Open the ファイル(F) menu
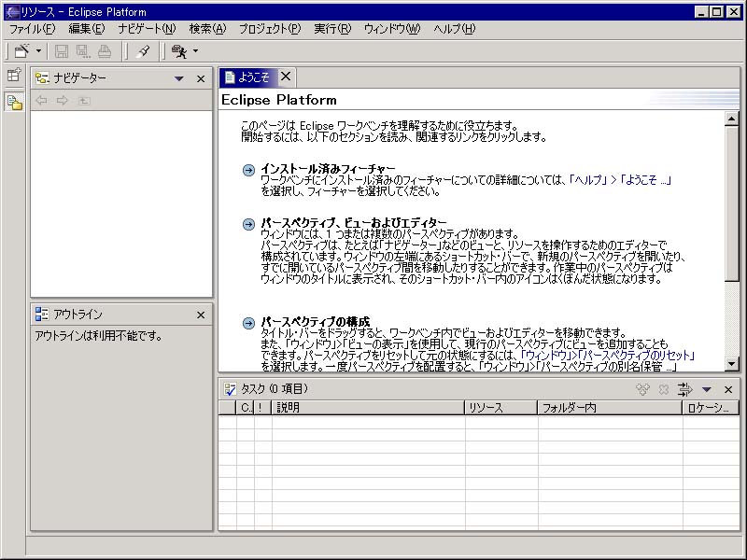Image resolution: width=747 pixels, height=560 pixels. pos(33,29)
